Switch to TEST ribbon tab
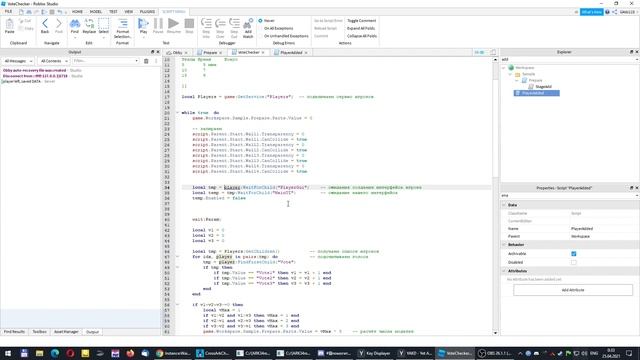Viewport: 640px width, 360px height. (113, 12)
